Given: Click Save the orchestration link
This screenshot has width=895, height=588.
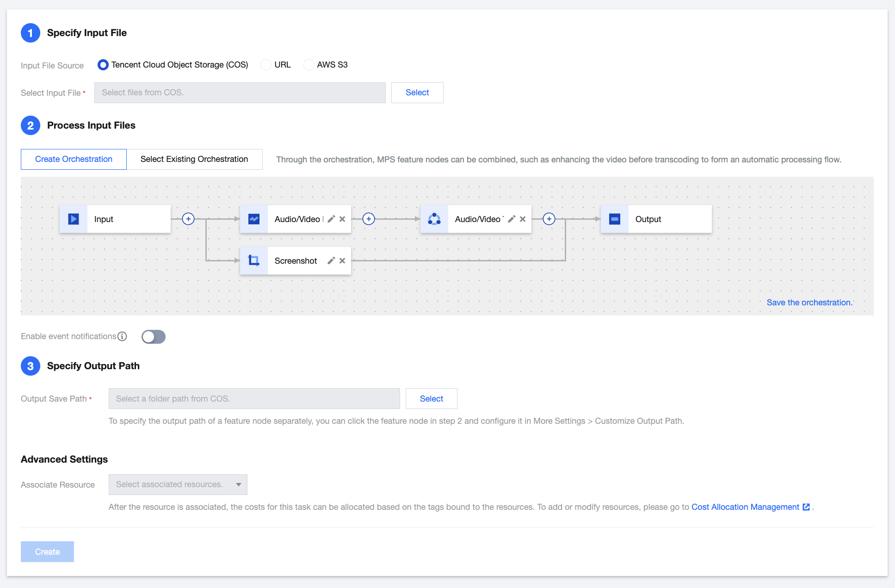Looking at the screenshot, I should point(809,302).
